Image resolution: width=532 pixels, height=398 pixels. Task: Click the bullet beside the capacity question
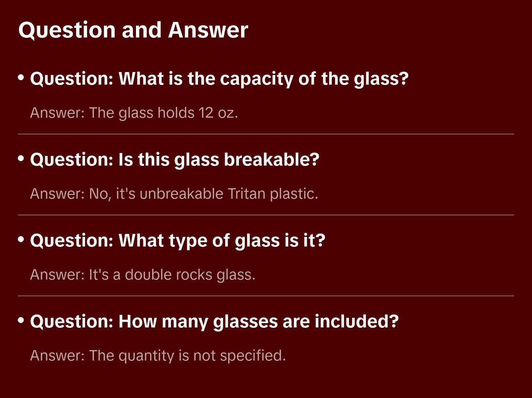21,78
